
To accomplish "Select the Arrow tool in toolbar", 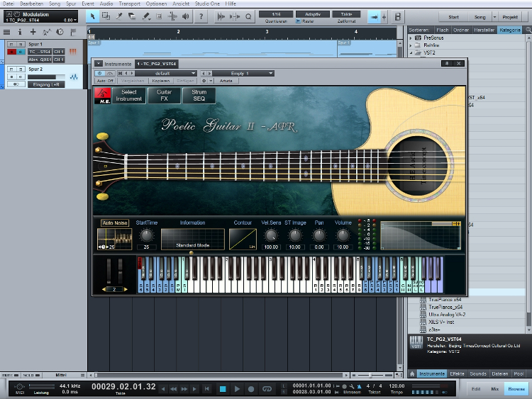I will [92, 16].
